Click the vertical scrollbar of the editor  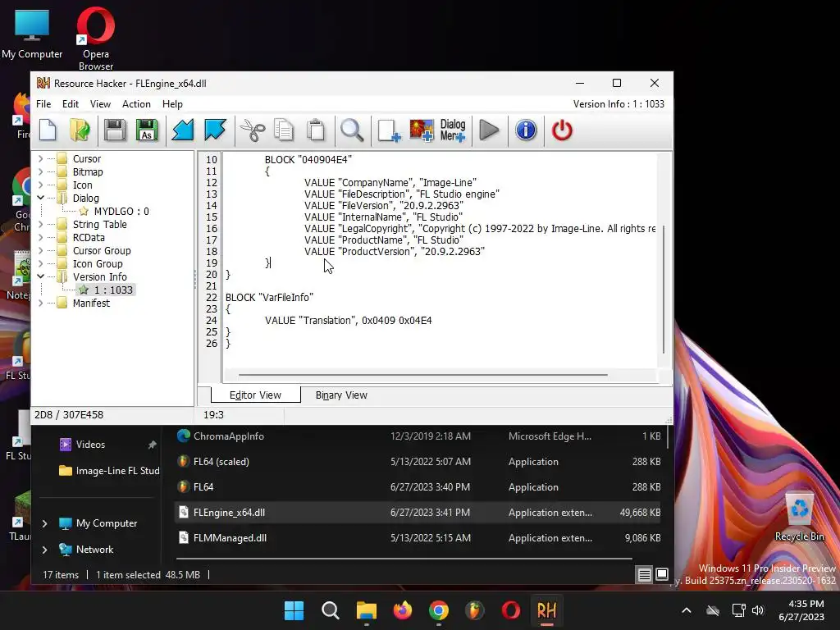click(x=664, y=290)
